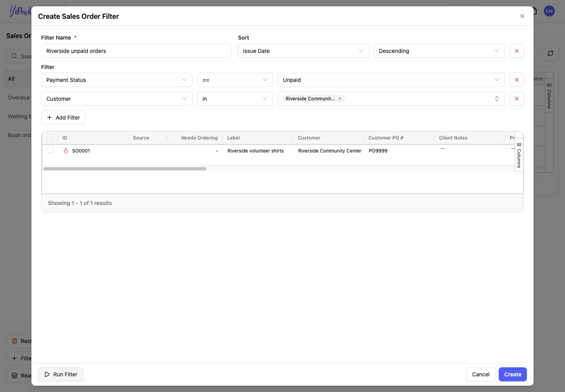Click the Create button
The height and width of the screenshot is (392, 565).
[513, 374]
